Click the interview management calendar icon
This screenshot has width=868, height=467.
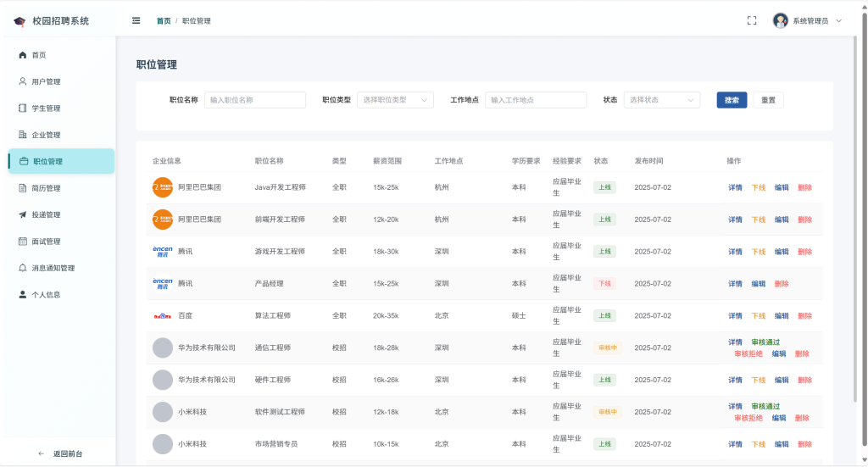pos(23,242)
